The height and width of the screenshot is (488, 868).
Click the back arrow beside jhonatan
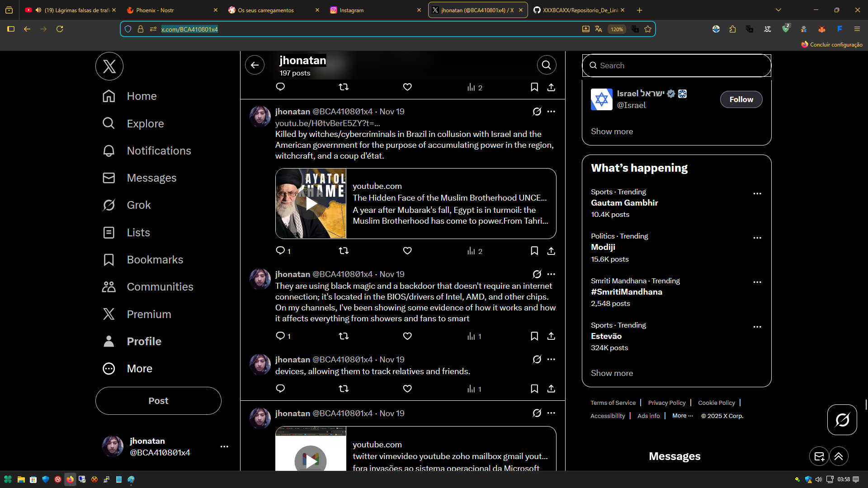pyautogui.click(x=255, y=65)
